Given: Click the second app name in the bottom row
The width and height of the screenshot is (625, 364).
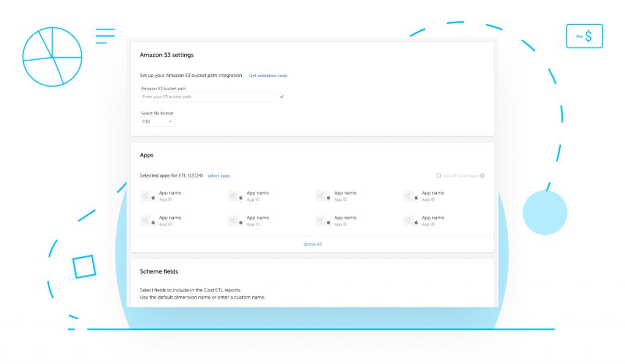Looking at the screenshot, I should pos(258,218).
